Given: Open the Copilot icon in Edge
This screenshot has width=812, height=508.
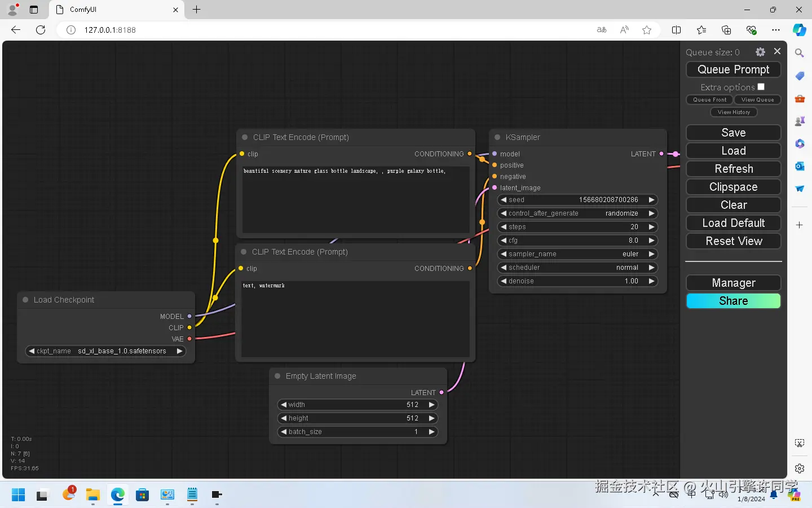Looking at the screenshot, I should point(800,30).
